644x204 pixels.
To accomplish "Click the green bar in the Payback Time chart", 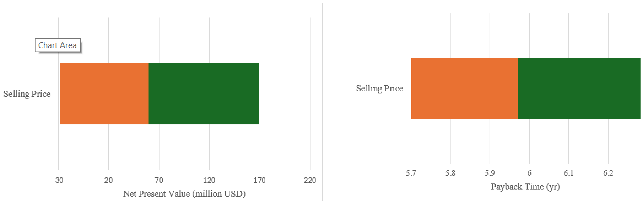I will pos(579,88).
